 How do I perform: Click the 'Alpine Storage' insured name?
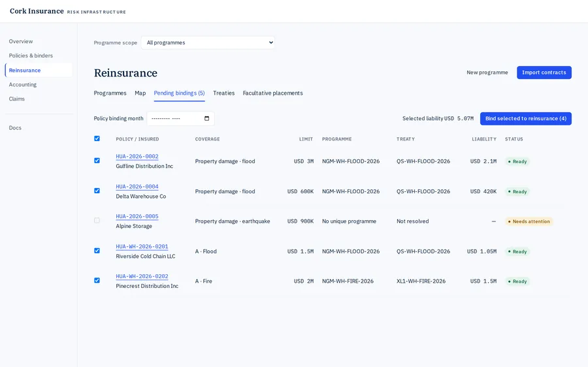coord(134,226)
